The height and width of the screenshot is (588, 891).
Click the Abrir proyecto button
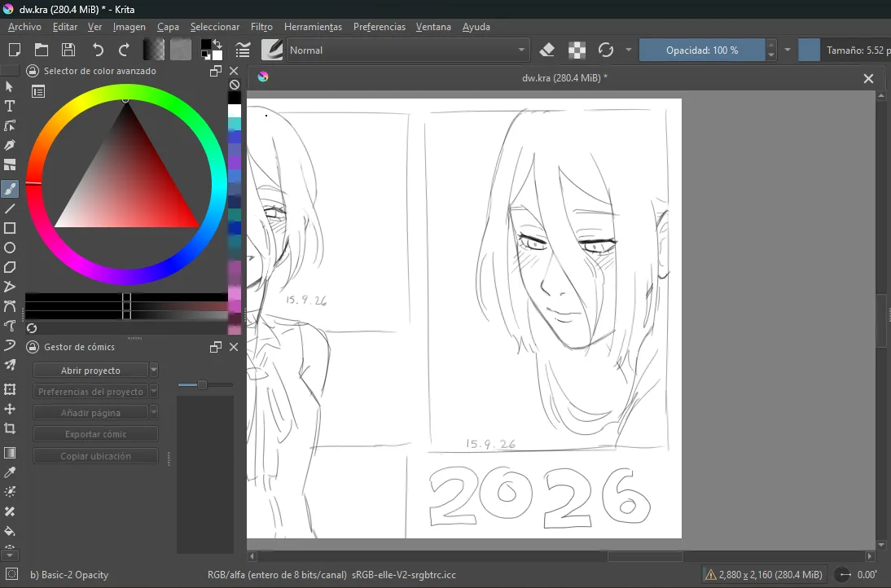(x=90, y=371)
